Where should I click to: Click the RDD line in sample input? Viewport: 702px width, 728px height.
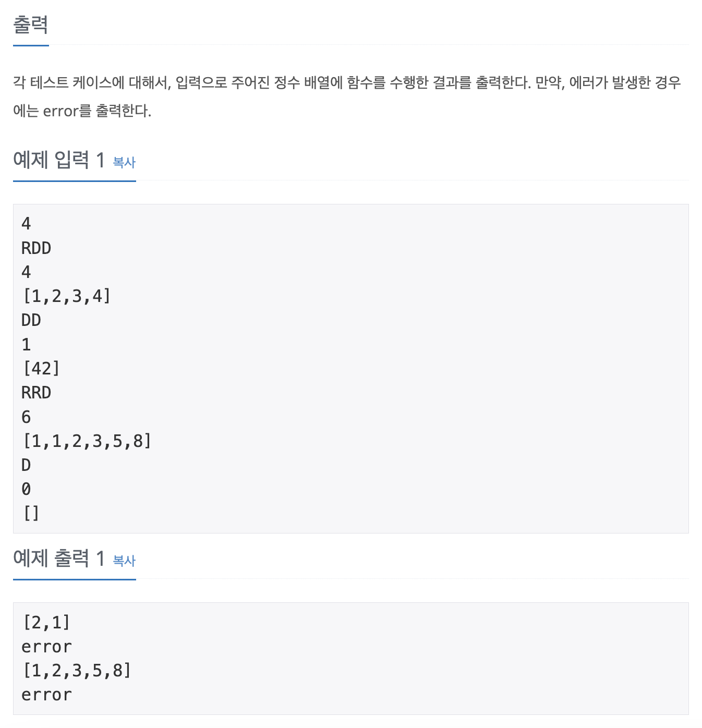point(36,248)
